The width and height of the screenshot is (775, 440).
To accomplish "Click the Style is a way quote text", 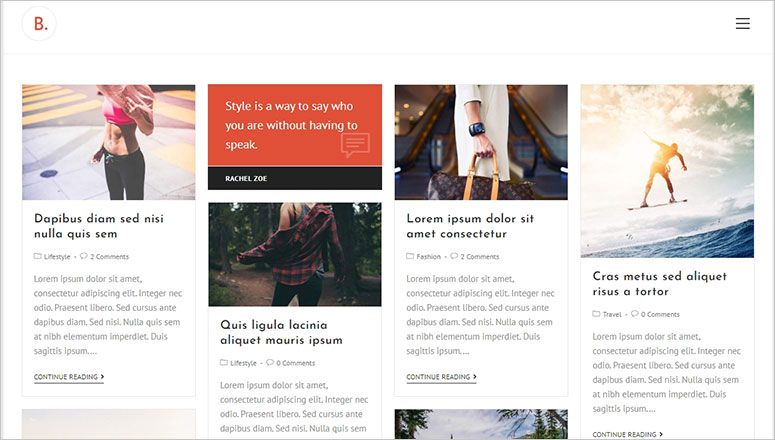I will point(291,125).
